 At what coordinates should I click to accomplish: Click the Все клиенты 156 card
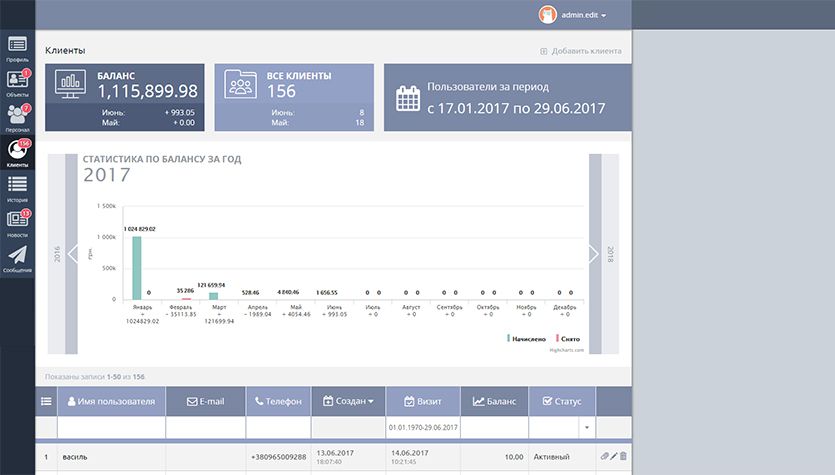(294, 97)
